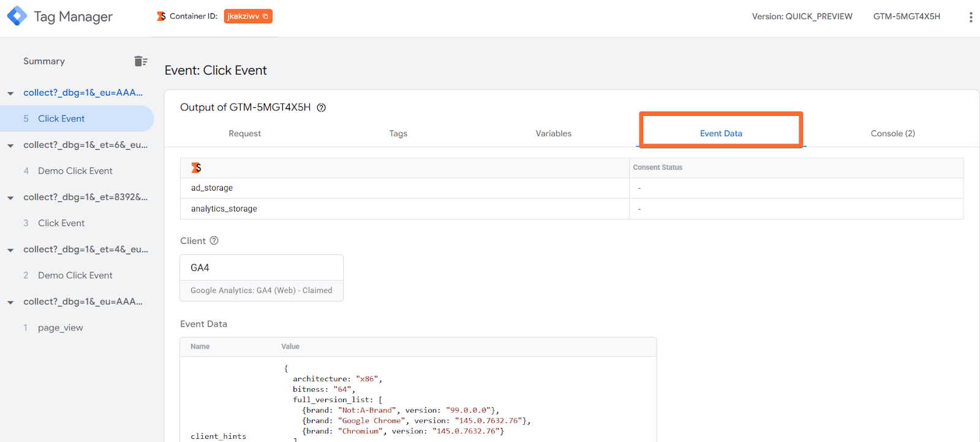
Task: Click the Google Analytics: GA4 (Web) - Claimed text
Action: [x=262, y=291]
